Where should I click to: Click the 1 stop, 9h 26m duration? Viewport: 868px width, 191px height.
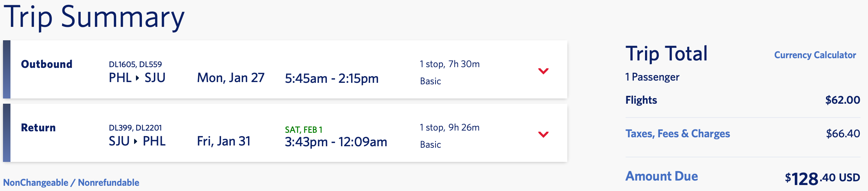(x=449, y=128)
